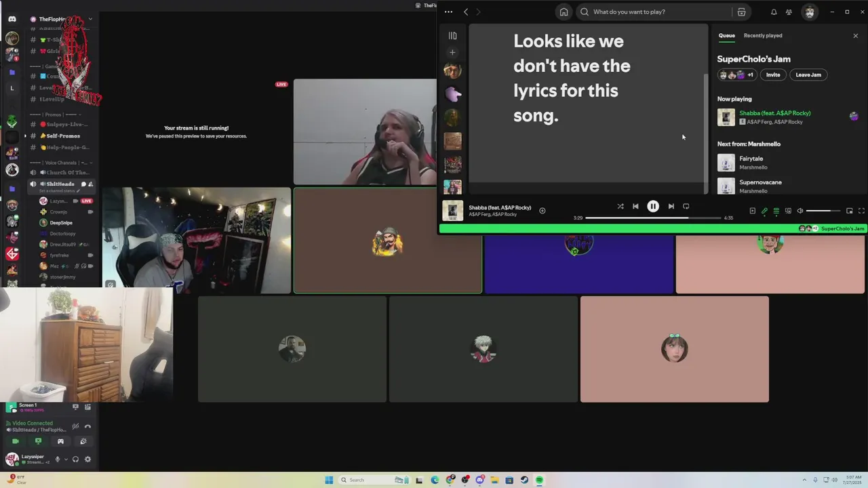868x488 pixels.
Task: Expand Your Library in Spotify sidebar
Action: pyautogui.click(x=452, y=35)
